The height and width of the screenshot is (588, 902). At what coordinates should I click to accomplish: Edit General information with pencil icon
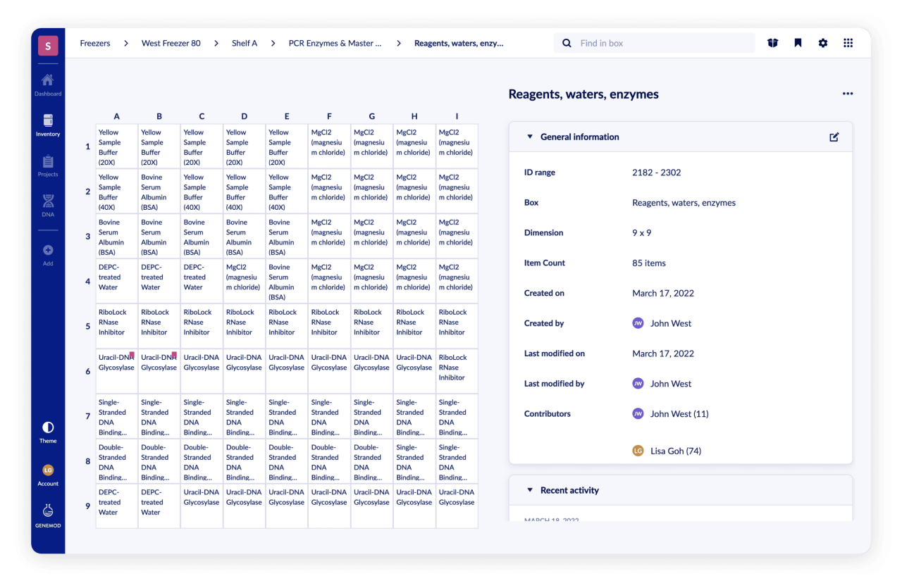click(x=834, y=137)
